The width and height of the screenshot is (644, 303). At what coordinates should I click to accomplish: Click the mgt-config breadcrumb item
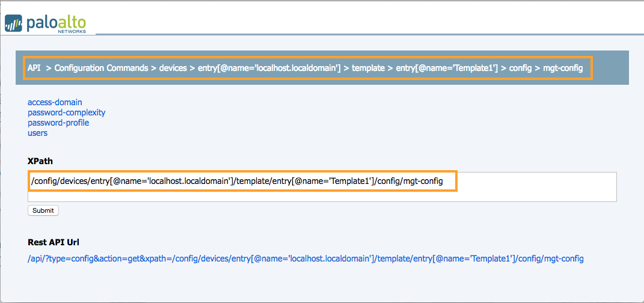(563, 68)
